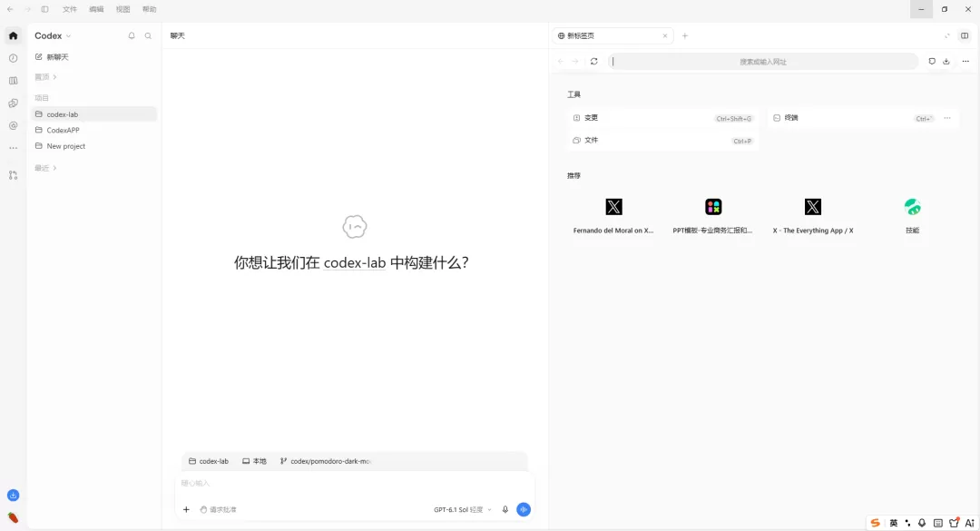Click the 聊天 header title

point(178,35)
